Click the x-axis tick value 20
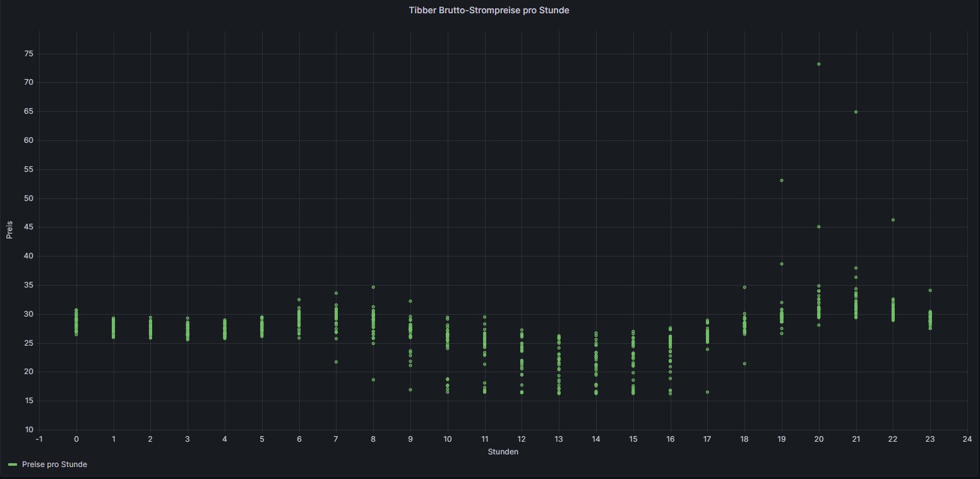This screenshot has width=980, height=479. [819, 439]
